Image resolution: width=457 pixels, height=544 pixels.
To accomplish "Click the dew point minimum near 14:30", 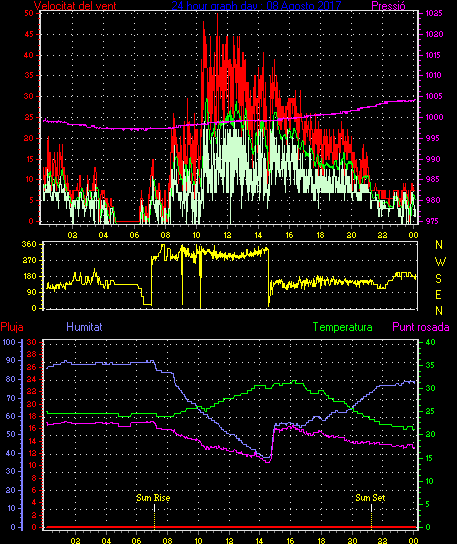I will pyautogui.click(x=268, y=461).
